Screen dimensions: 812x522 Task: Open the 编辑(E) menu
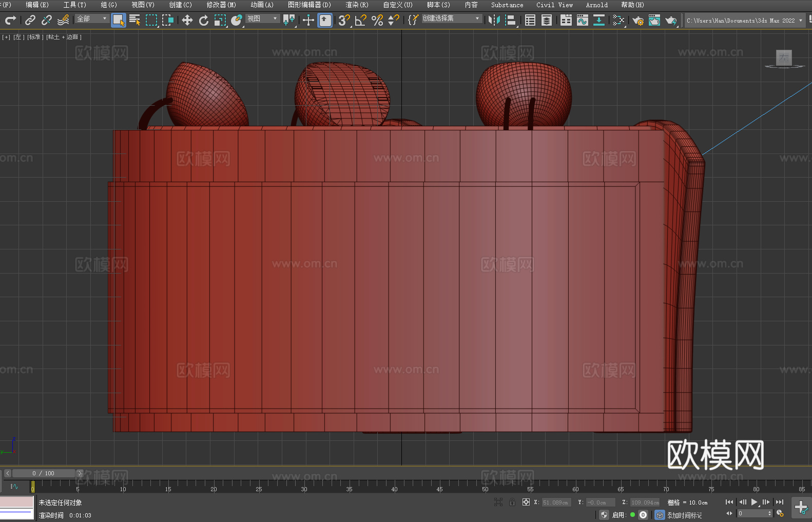click(37, 5)
